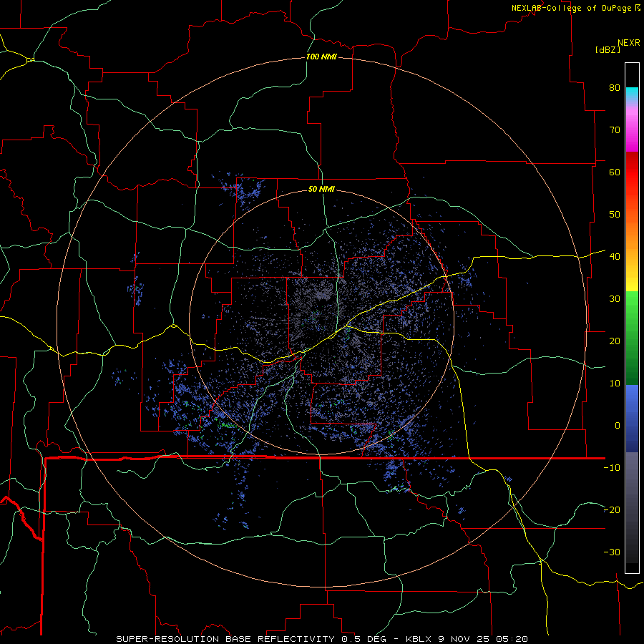Screen dimensions: 644x644
Task: Click the 30 value on reflectivity scale
Action: [615, 298]
